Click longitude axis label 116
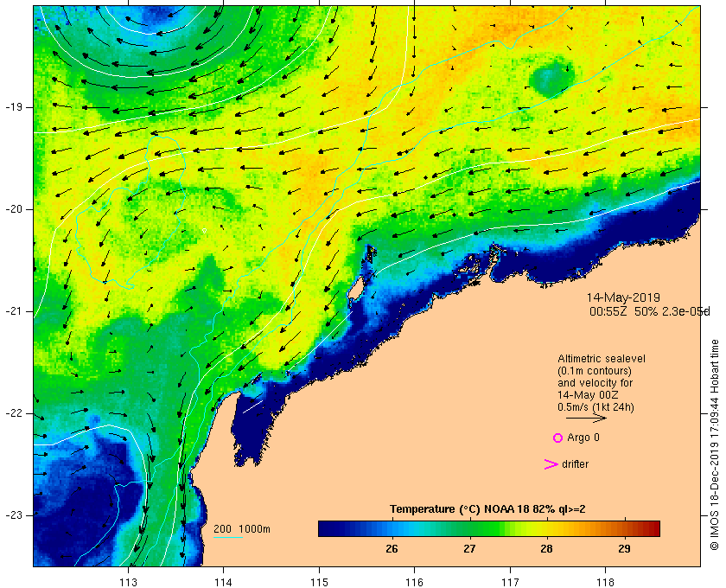 [x=414, y=582]
